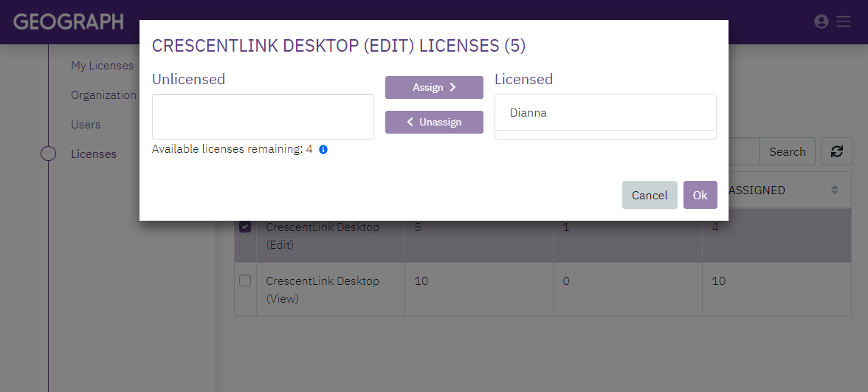Click the value 0 in the View row

pos(565,281)
